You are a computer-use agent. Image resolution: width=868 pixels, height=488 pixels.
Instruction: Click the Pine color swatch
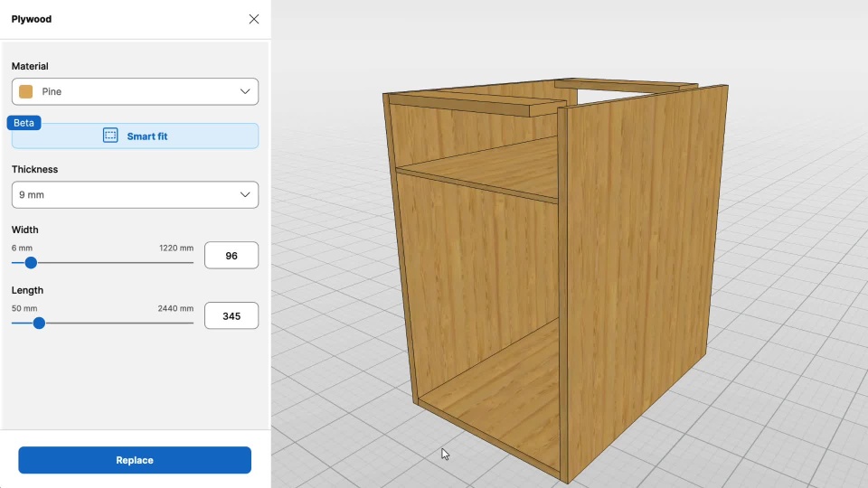(26, 91)
